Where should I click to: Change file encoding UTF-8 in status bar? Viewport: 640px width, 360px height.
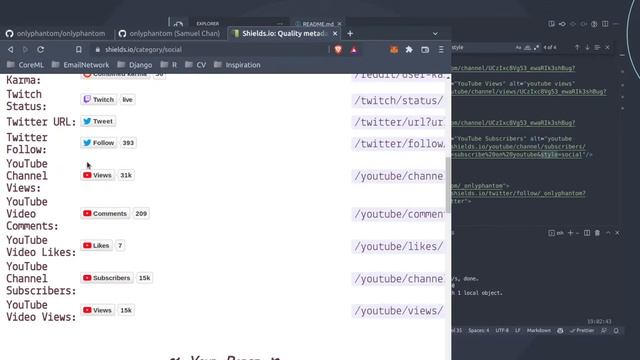(x=502, y=331)
